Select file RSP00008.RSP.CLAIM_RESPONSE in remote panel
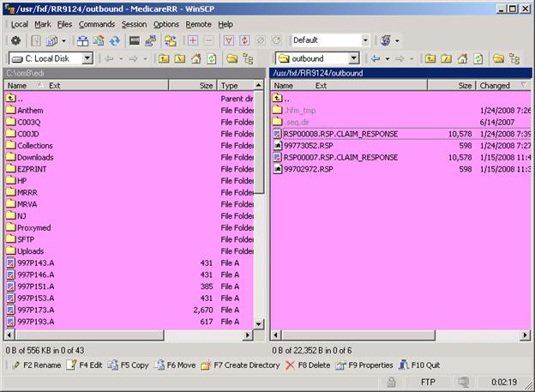Viewport: 535px width, 392px height. click(340, 134)
